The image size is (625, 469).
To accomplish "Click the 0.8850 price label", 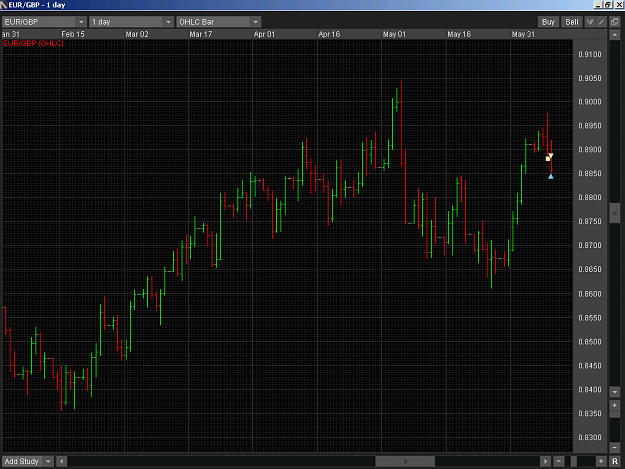I will click(x=590, y=174).
